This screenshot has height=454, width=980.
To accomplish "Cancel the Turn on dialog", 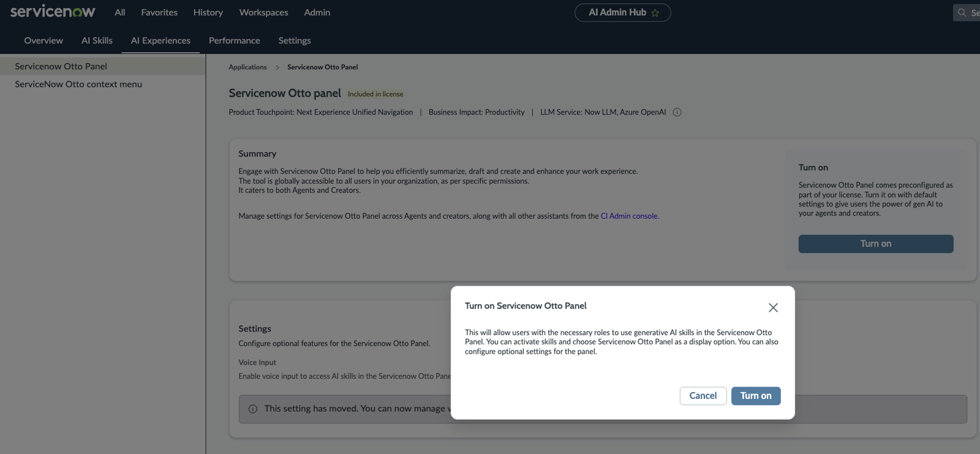I will tap(703, 396).
